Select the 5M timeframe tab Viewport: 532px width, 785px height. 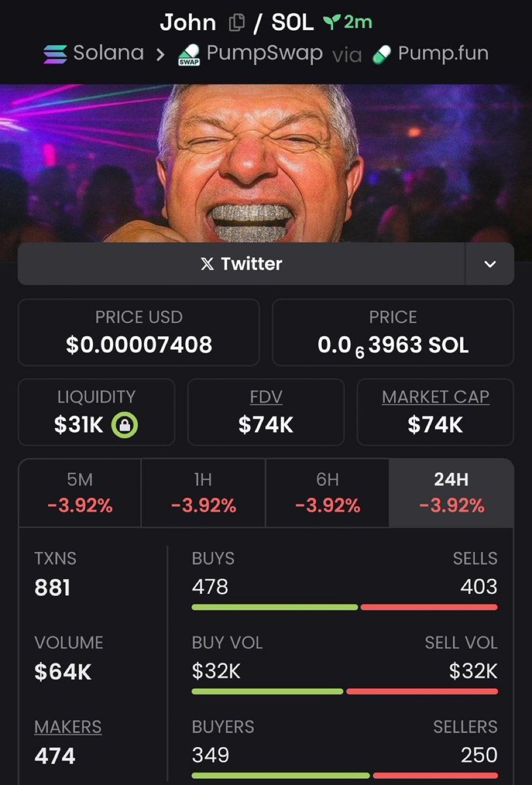pos(80,493)
